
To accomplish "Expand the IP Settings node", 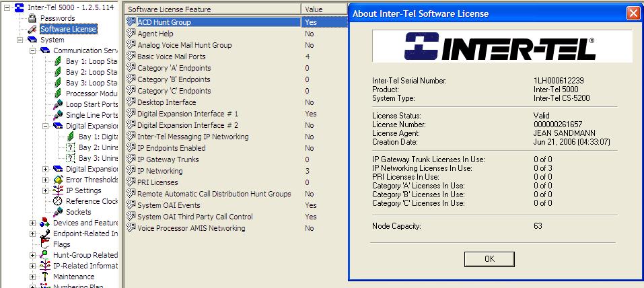I will click(45, 190).
